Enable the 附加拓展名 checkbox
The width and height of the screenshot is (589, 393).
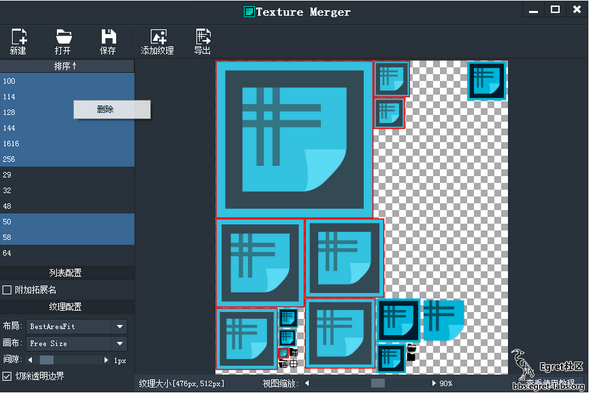(7, 290)
